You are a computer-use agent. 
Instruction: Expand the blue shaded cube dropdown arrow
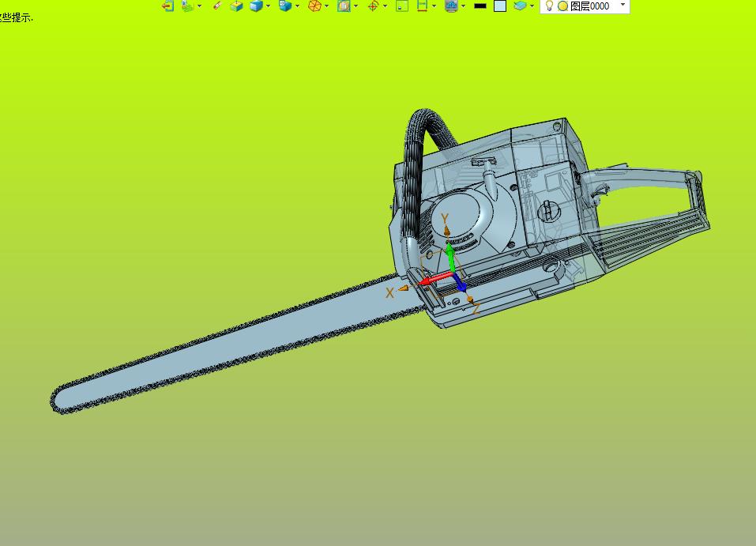point(268,6)
